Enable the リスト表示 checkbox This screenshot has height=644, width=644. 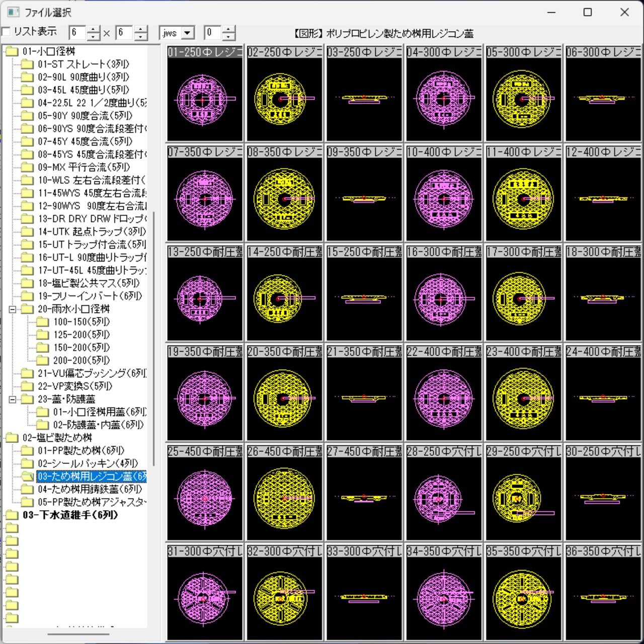tap(6, 32)
